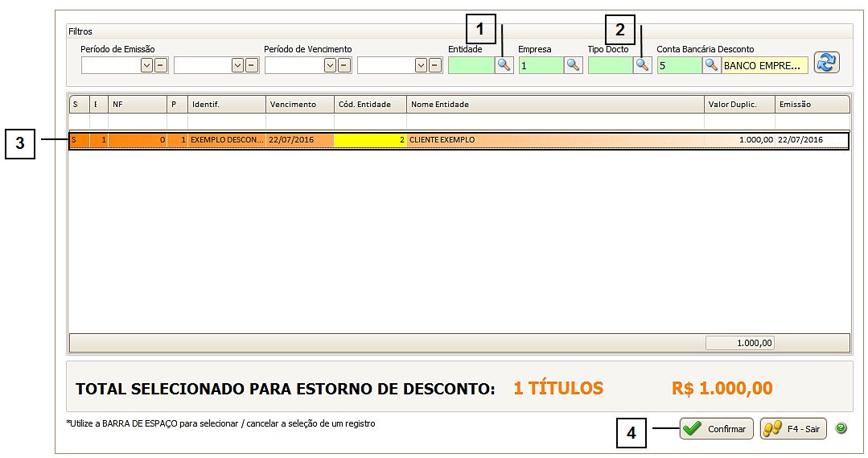
Task: Click Conta Bancária Desconto lookup magnifier
Action: 711,66
